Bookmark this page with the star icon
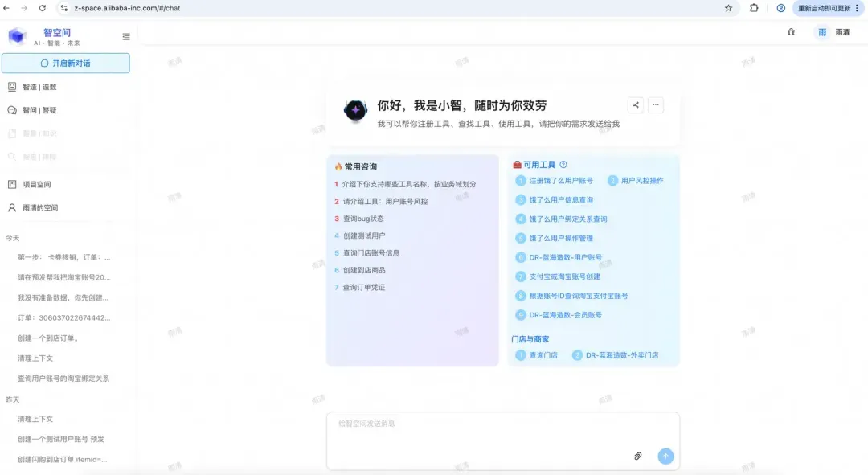Viewport: 868px width, 475px height. (728, 8)
